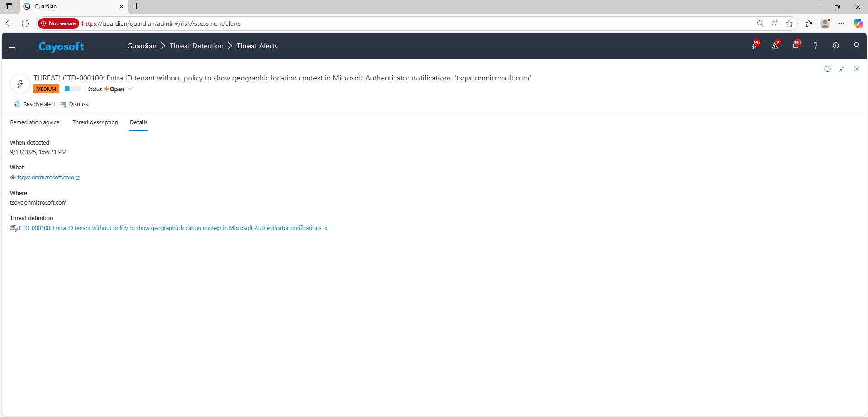This screenshot has width=868, height=417.
Task: Dismiss this threat alert
Action: click(x=74, y=104)
